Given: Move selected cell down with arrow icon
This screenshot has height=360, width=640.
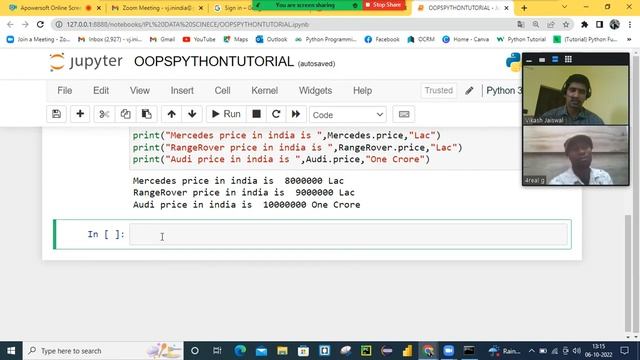Looking at the screenshot, I should (x=192, y=114).
